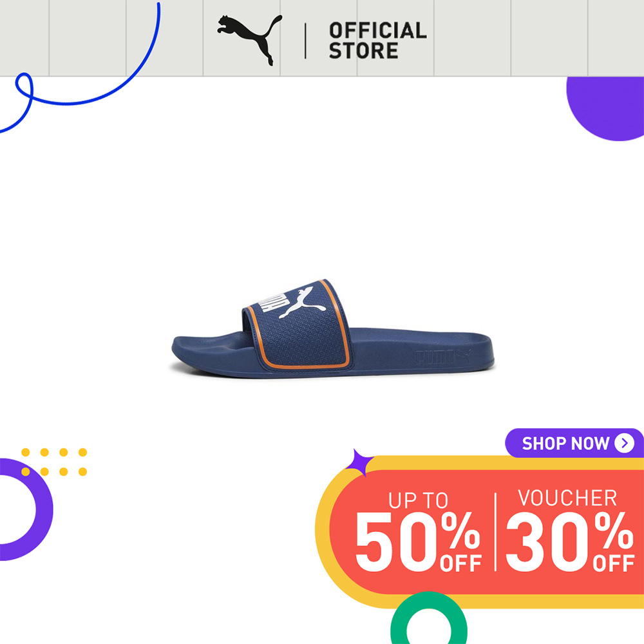This screenshot has height=644, width=644.
Task: Click the yellow dot grid pattern
Action: tap(54, 462)
